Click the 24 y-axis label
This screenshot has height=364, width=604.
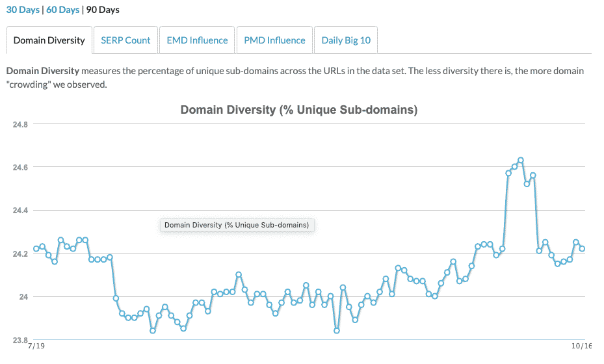tap(23, 296)
